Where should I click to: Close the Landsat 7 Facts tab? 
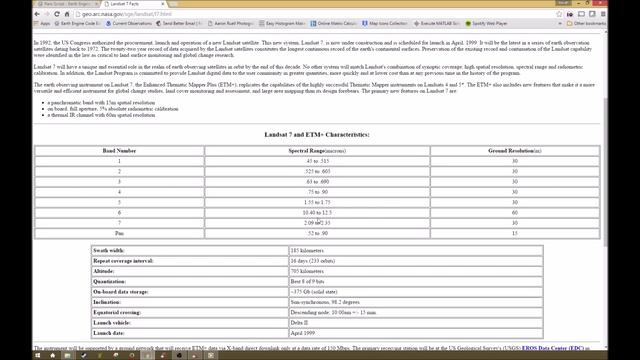(163, 4)
